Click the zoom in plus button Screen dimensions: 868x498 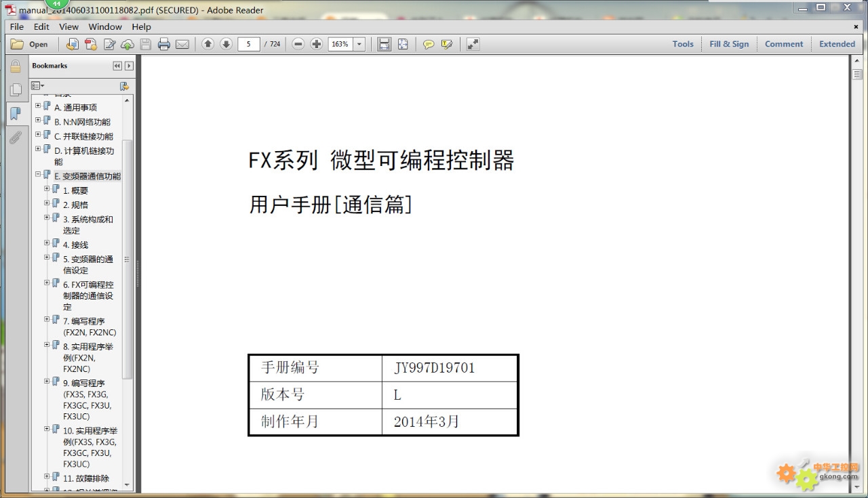[x=316, y=44]
